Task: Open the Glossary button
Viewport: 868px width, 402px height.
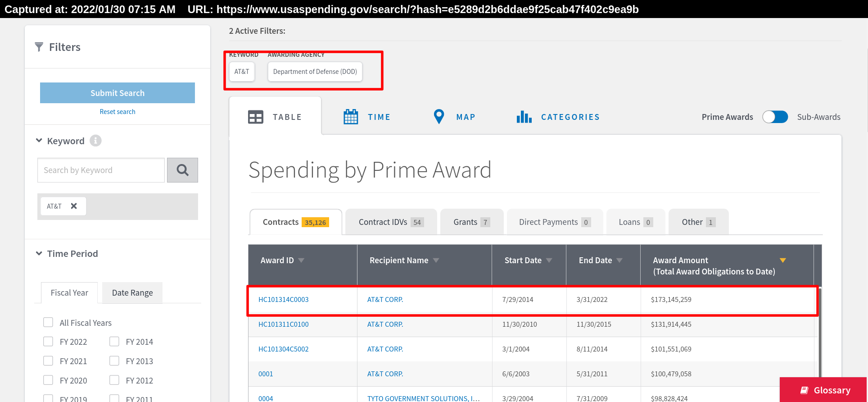Action: point(823,390)
